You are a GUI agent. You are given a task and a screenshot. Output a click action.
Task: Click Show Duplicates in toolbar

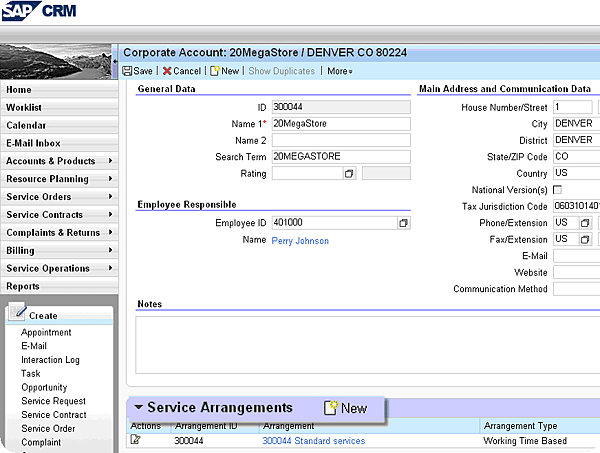point(282,71)
